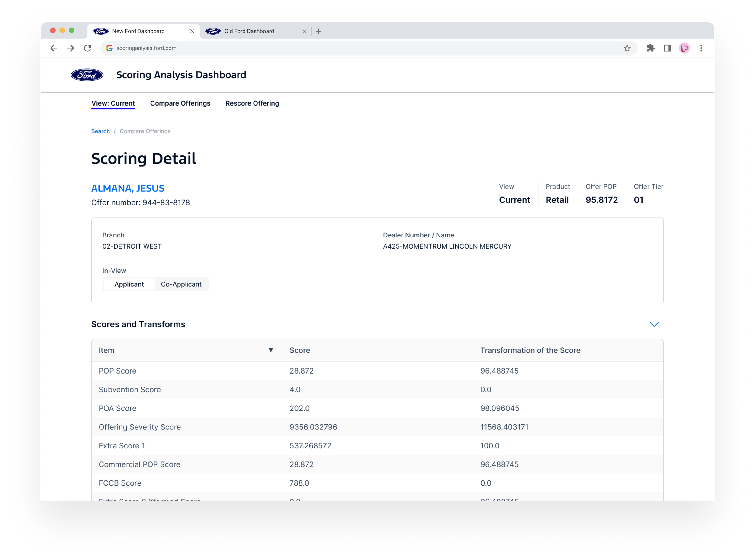Screen dimensions: 755x560
Task: Collapse the Scores and Transforms section
Action: 654,324
